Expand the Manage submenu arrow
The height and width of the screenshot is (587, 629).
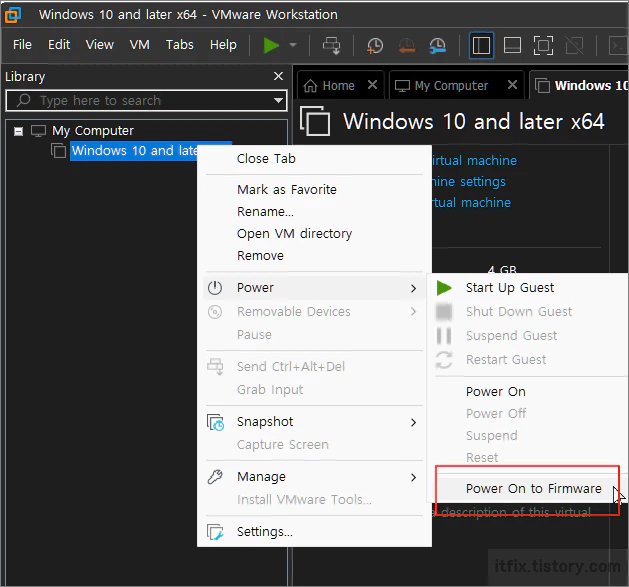tap(414, 477)
